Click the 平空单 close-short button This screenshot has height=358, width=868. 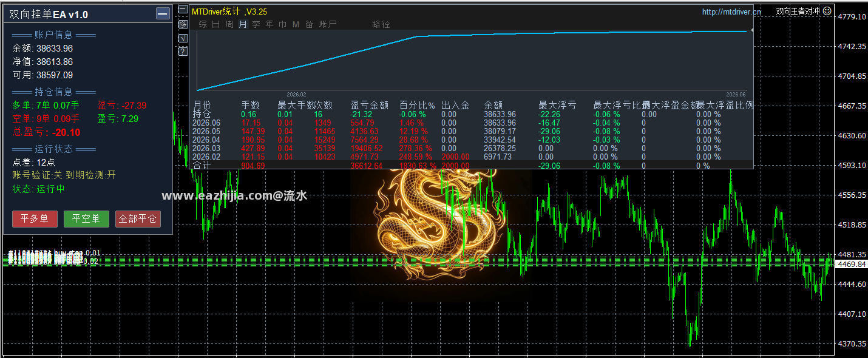pos(86,219)
